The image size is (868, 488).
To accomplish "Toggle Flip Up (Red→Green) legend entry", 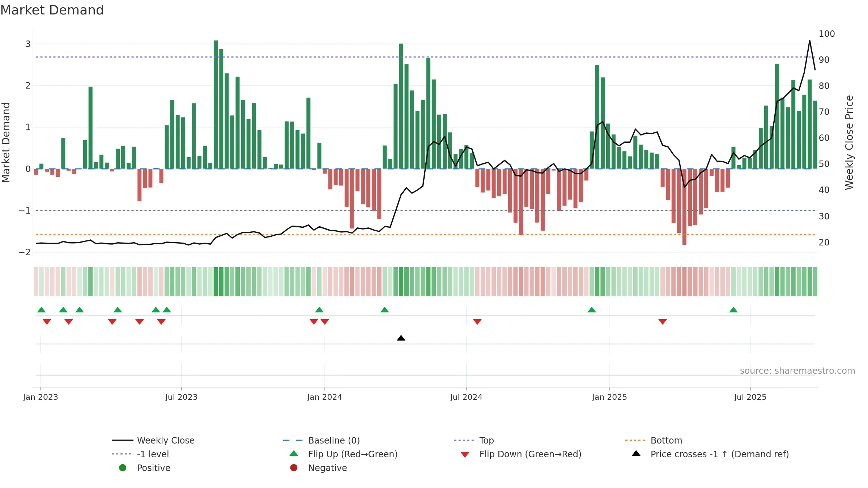I will pos(344,454).
